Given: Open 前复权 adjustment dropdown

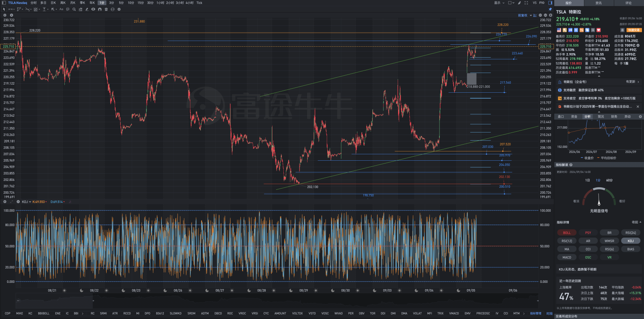Looking at the screenshot, I should [x=525, y=15].
